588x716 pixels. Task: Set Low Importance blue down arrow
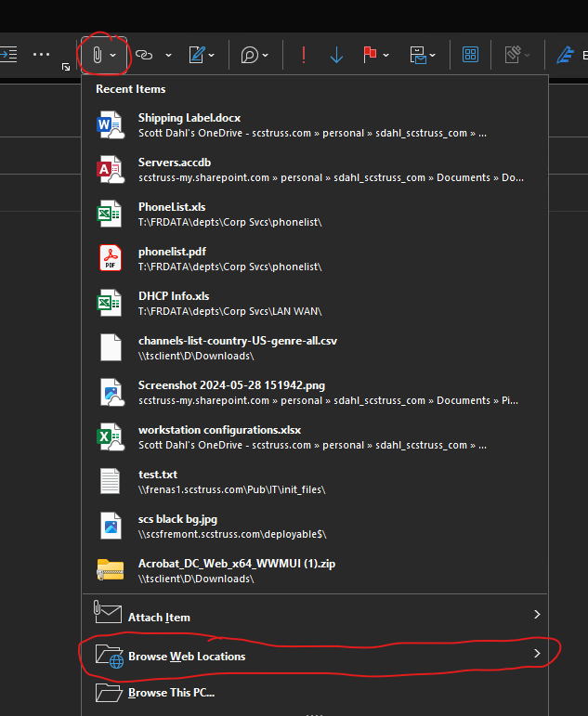coord(336,55)
